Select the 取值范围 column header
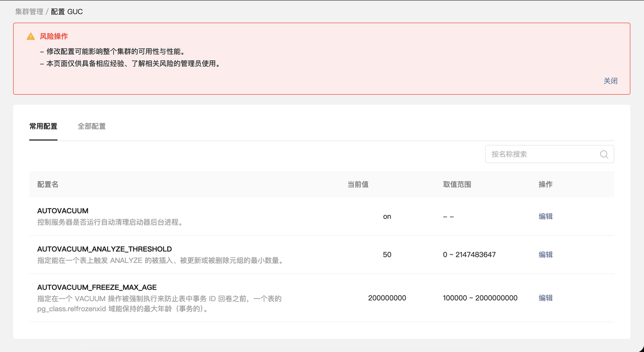 [457, 185]
